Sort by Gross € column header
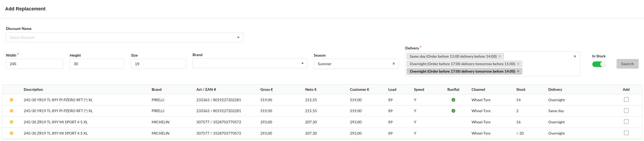Screen dimensions: 644x141 tap(266, 89)
